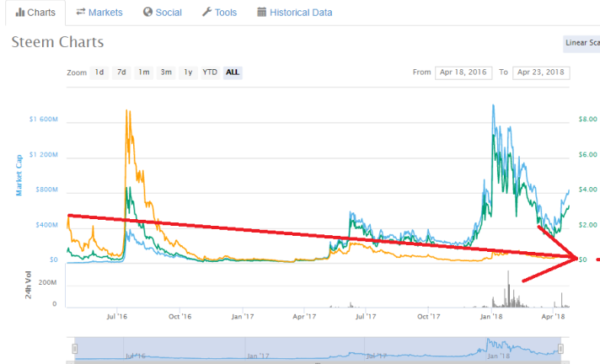Select the ALL zoom range

[233, 72]
